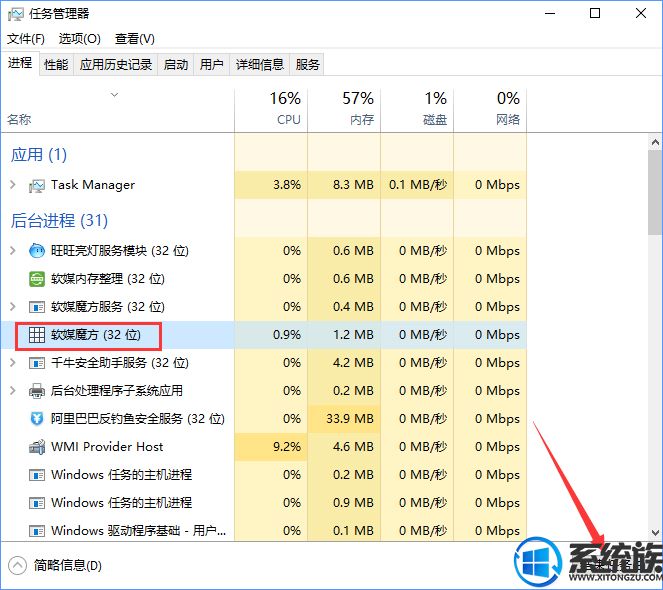Select the 软媒魔方 (32 位) process row
This screenshot has width=663, height=590.
264,335
